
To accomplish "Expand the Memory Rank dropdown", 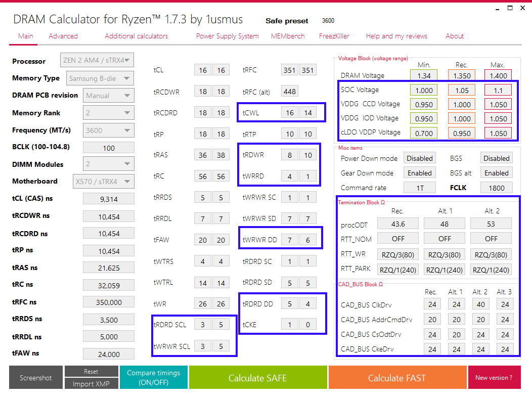I will tap(109, 113).
